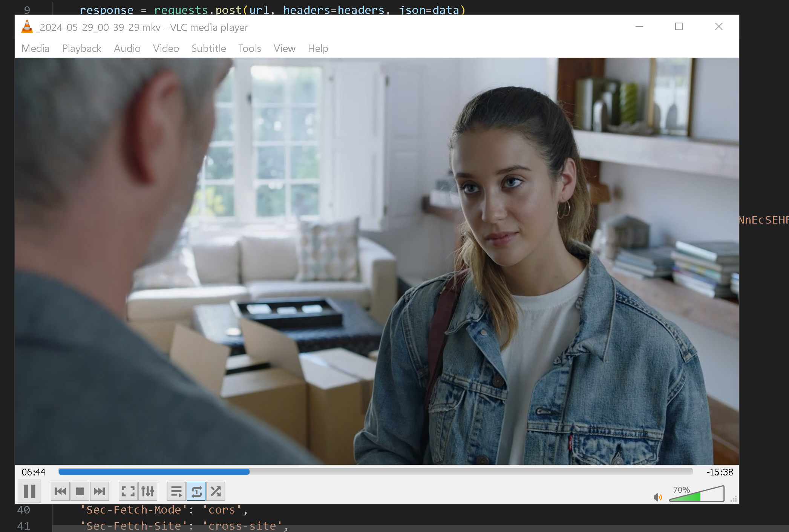Screen dimensions: 789x532
Task: Expand the Subtitle menu
Action: (x=208, y=49)
